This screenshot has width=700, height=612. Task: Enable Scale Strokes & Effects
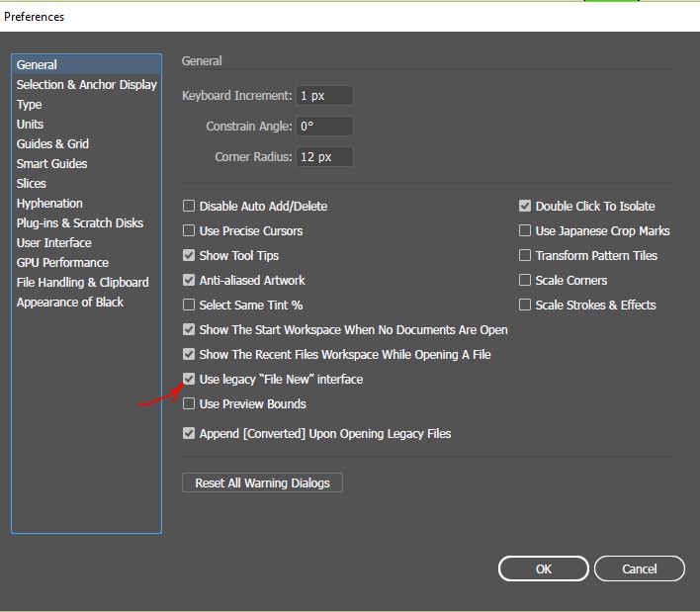click(x=525, y=306)
